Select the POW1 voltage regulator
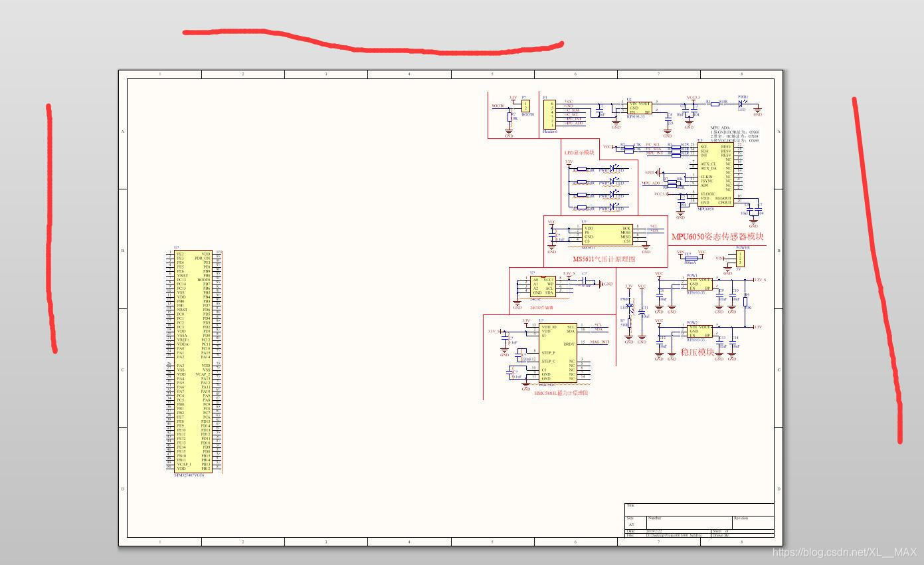Screen dimensions: 924x565 pyautogui.click(x=699, y=284)
